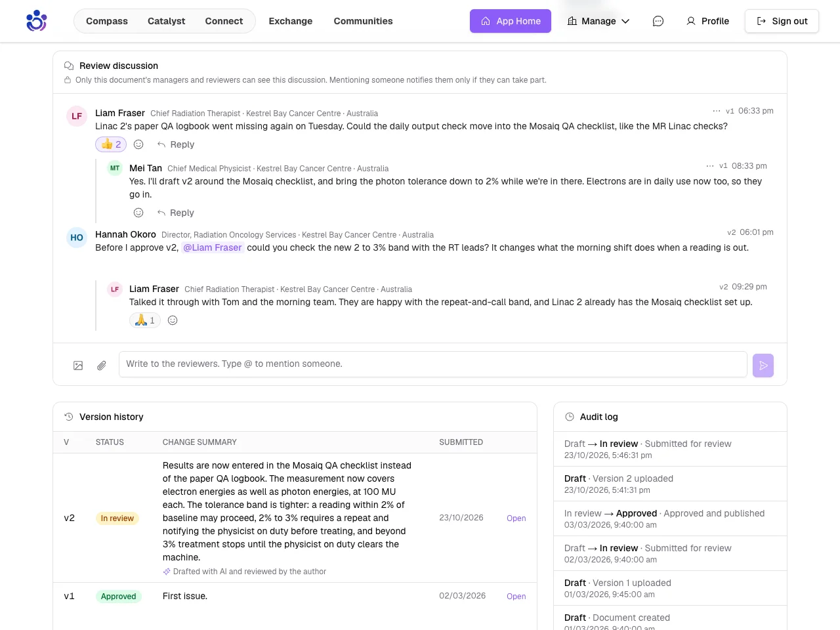This screenshot has width=840, height=630.
Task: Open the Exchange menu item
Action: 291,21
